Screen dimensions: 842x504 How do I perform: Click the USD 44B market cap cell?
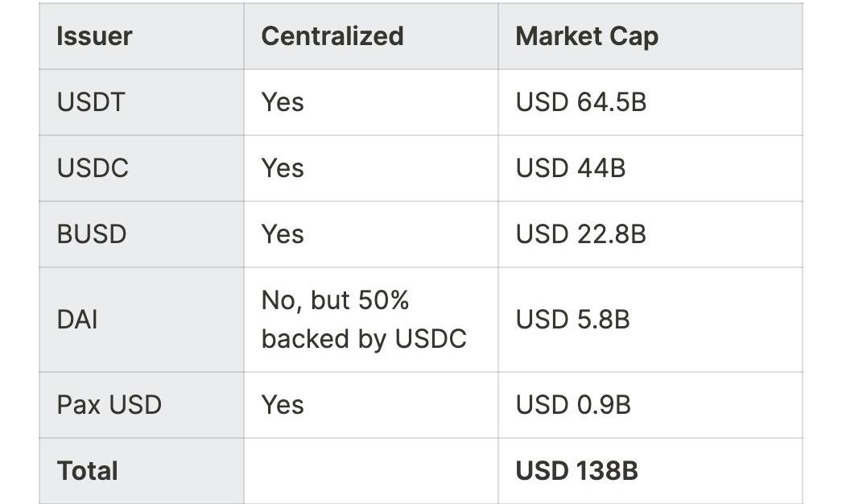(570, 168)
